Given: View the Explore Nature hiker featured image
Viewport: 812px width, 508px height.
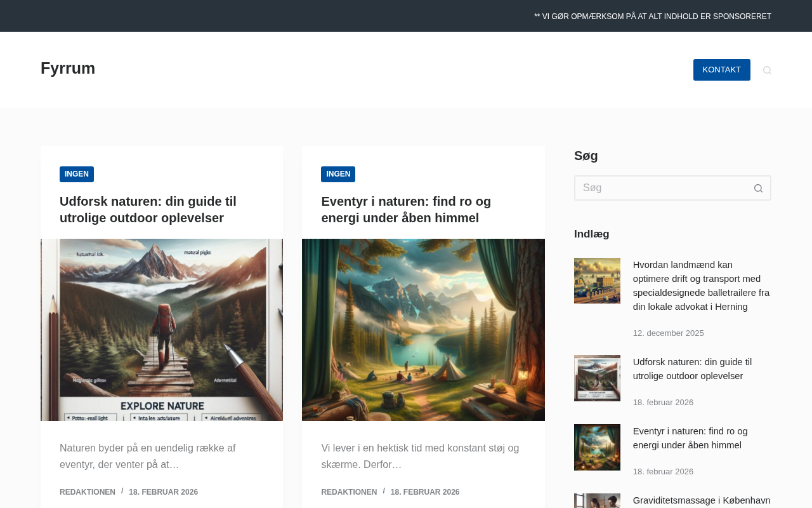Looking at the screenshot, I should click(162, 330).
